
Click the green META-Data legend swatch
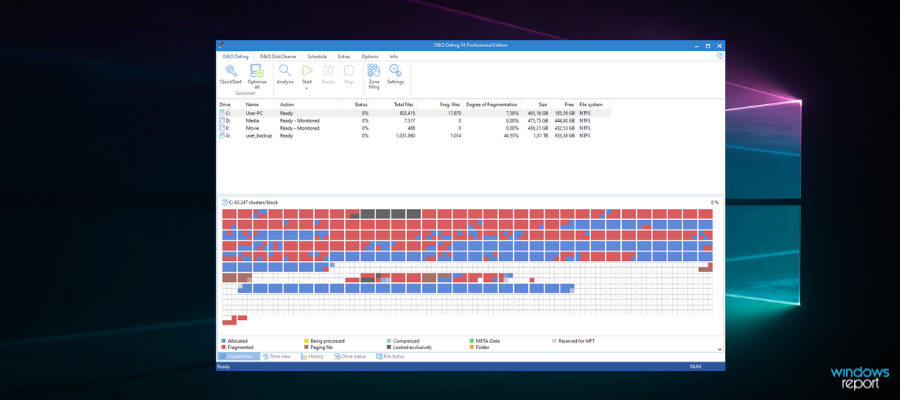471,341
